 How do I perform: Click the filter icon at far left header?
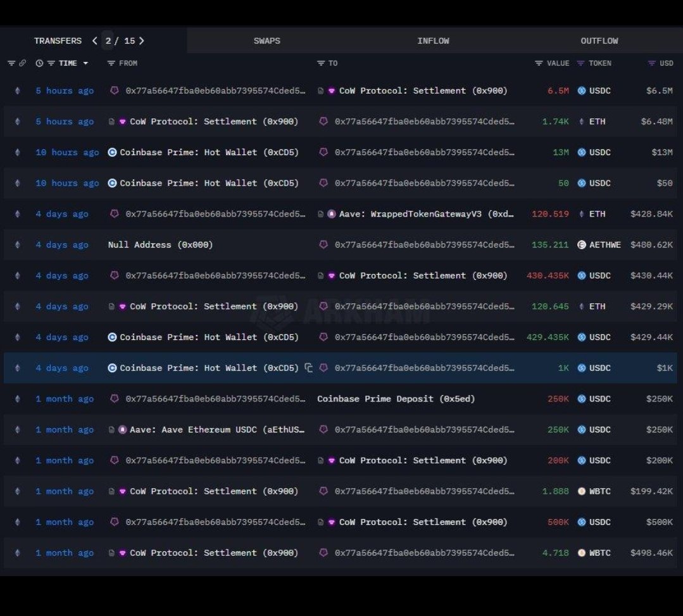pyautogui.click(x=11, y=63)
